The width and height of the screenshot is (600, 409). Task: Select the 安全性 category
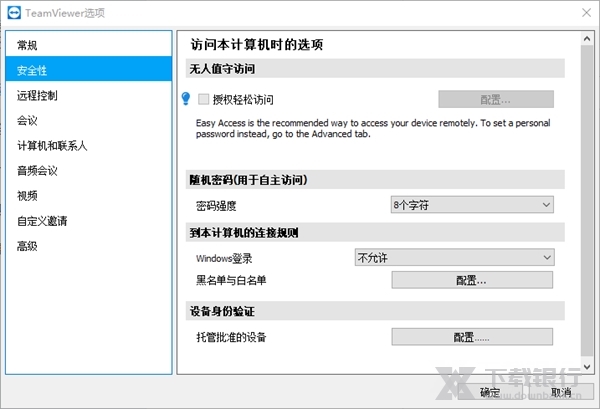click(x=89, y=70)
